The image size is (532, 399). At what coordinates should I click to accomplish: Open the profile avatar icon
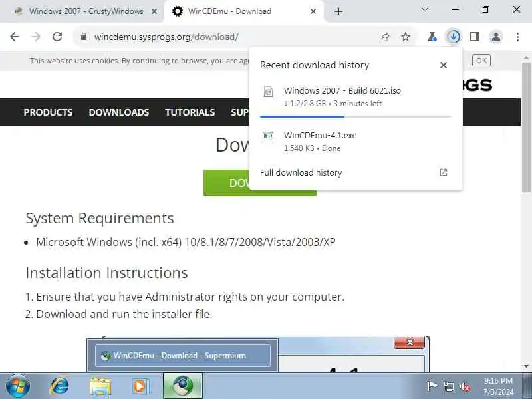point(495,37)
